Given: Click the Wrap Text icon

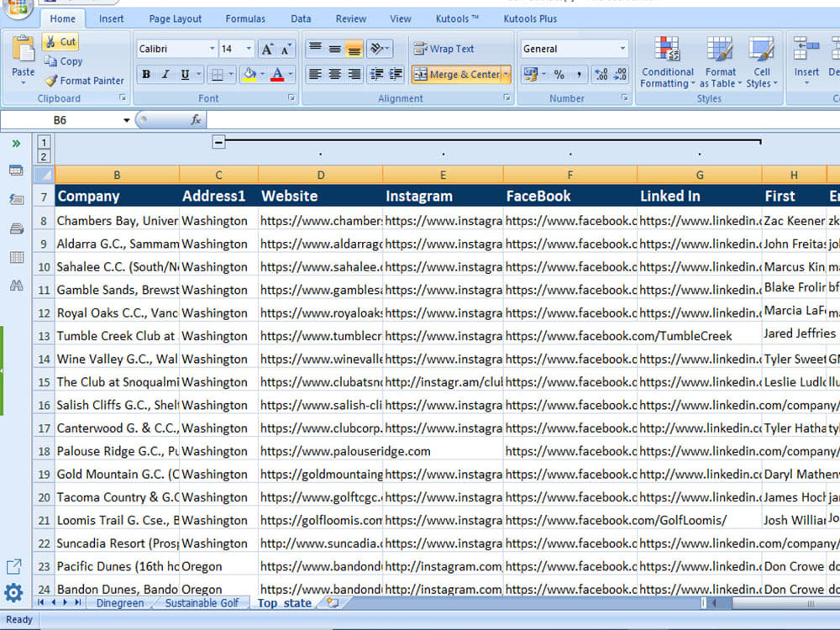Looking at the screenshot, I should tap(422, 49).
